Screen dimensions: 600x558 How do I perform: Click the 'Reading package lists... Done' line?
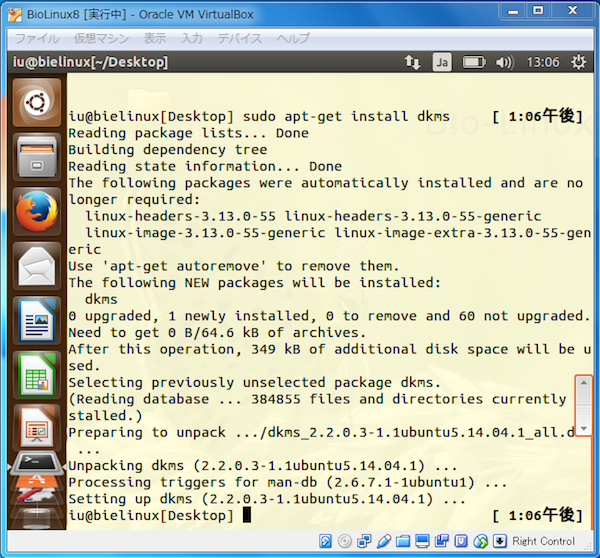188,133
